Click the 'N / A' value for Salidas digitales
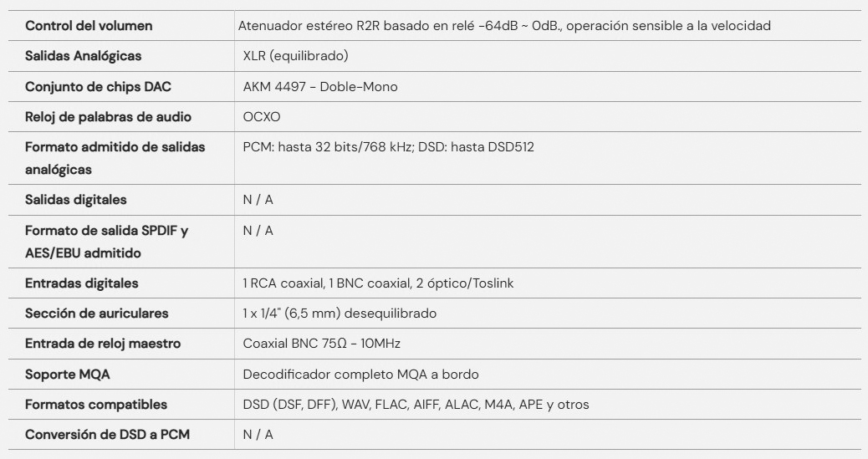 click(258, 200)
